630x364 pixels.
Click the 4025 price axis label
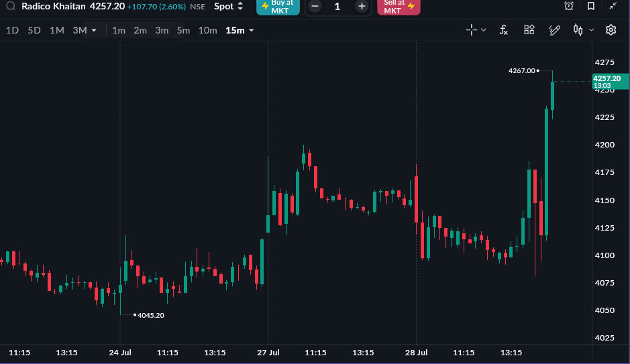point(605,338)
